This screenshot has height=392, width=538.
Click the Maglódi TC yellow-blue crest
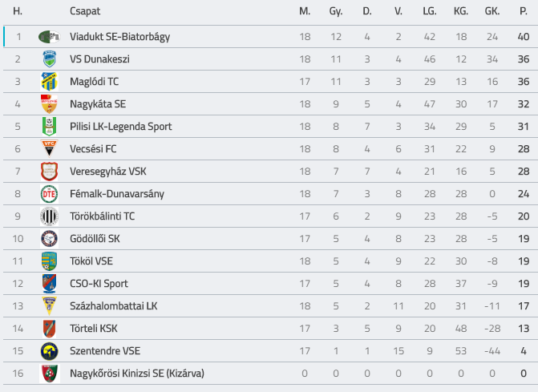click(49, 82)
